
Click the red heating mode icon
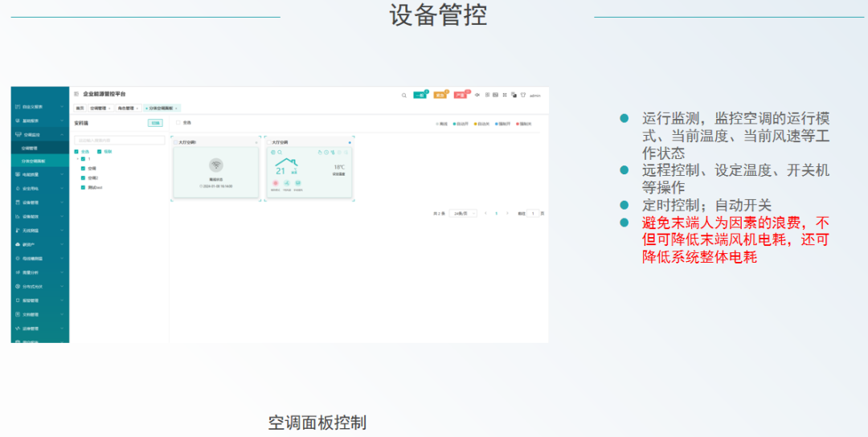[x=275, y=183]
